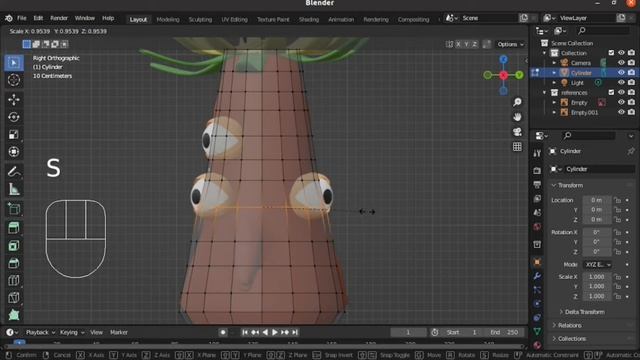Switch to the UV Editing workspace tab
Screen dimensions: 640x360
234,19
